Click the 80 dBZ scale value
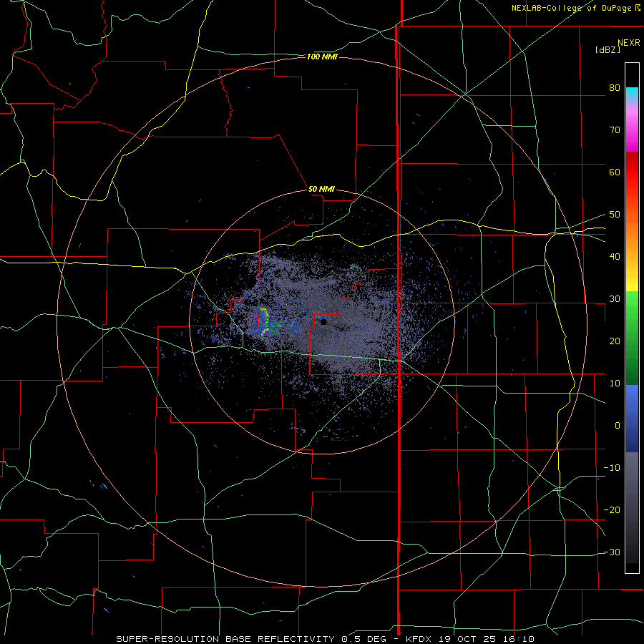This screenshot has height=644, width=644. pyautogui.click(x=615, y=88)
